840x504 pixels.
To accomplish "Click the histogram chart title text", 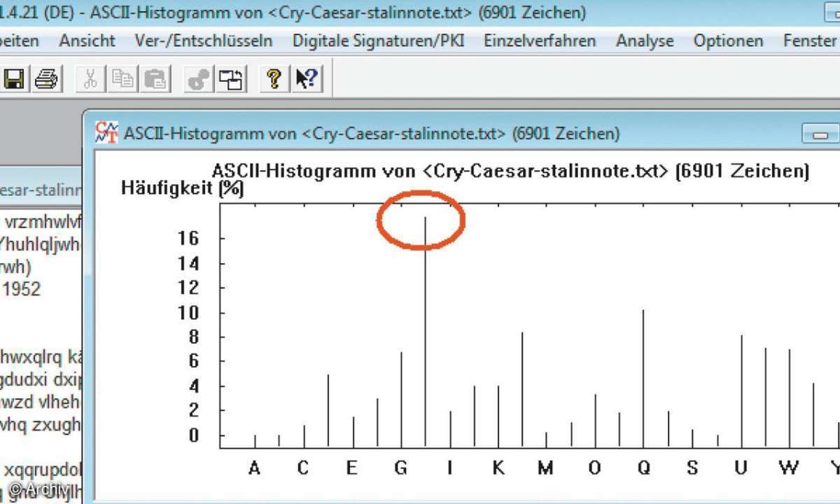I will click(510, 171).
